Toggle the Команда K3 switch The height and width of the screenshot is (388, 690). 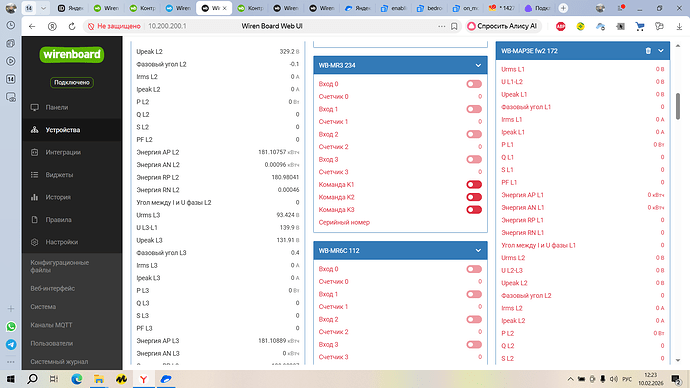474,210
